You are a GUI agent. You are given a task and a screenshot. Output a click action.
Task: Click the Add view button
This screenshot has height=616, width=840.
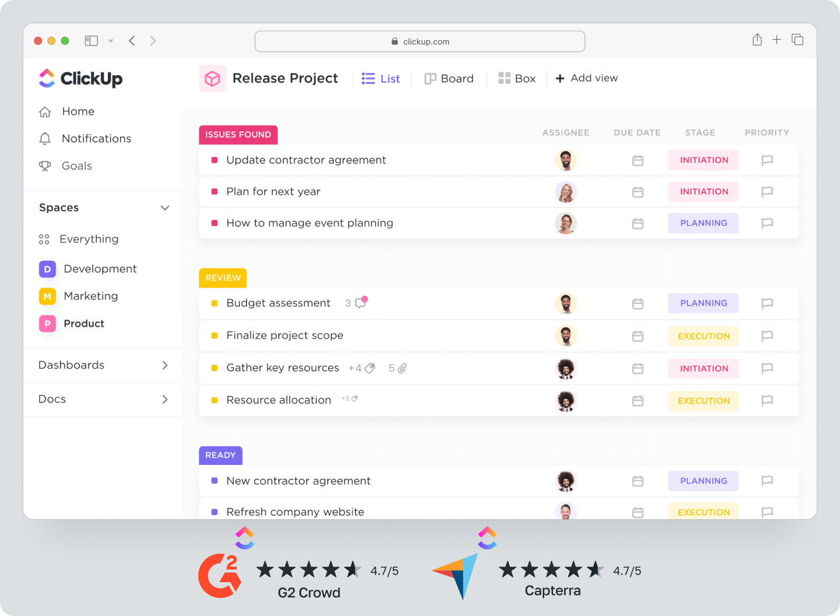click(x=586, y=78)
